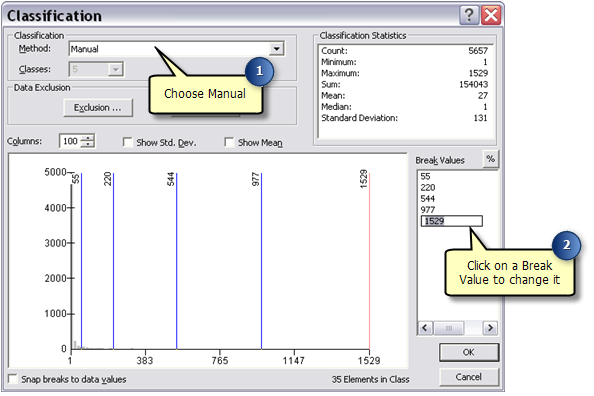Click the Cancel button
Viewport: 594px width, 396px height.
pos(469,377)
